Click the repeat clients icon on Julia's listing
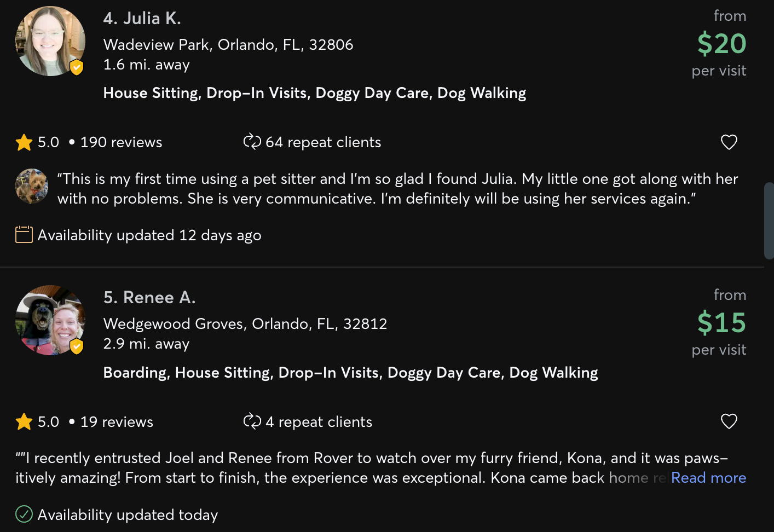This screenshot has height=532, width=774. 252,142
